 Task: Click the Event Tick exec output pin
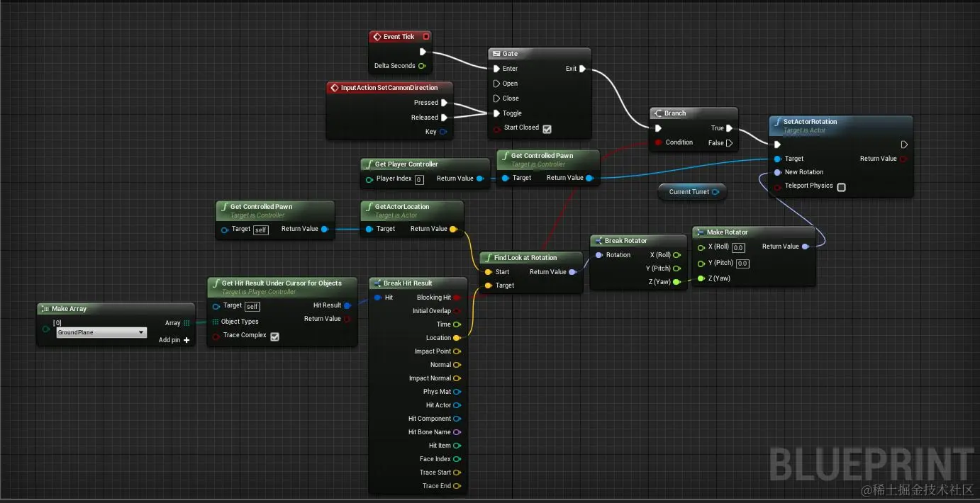[x=423, y=52]
